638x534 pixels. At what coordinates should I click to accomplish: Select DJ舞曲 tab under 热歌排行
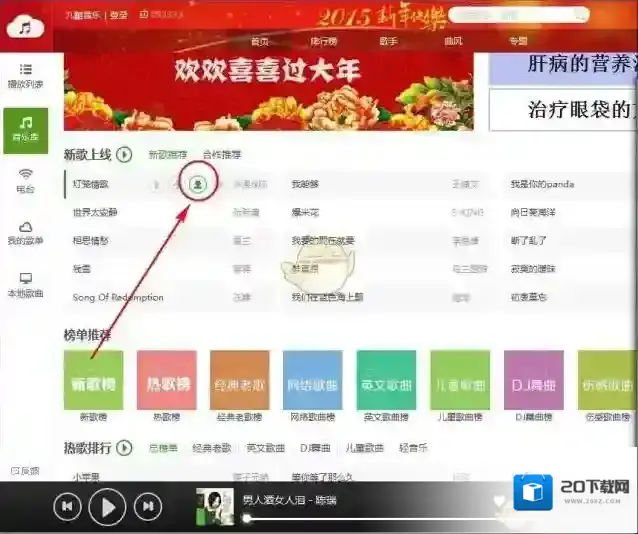(x=315, y=448)
